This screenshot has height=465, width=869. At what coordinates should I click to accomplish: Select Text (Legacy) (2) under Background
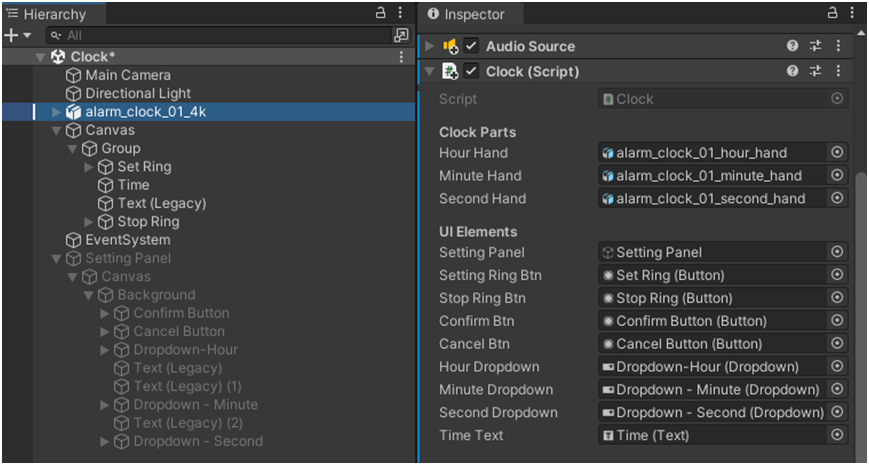[178, 423]
